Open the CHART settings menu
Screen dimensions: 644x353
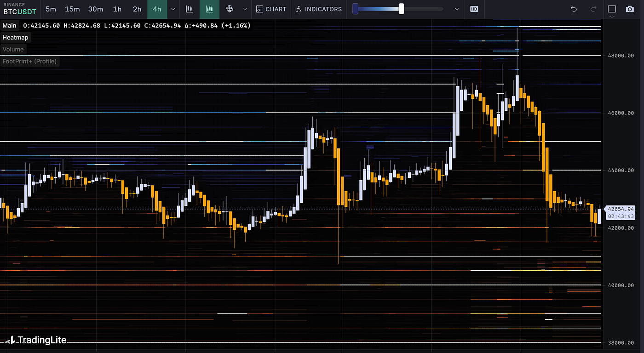tap(271, 9)
